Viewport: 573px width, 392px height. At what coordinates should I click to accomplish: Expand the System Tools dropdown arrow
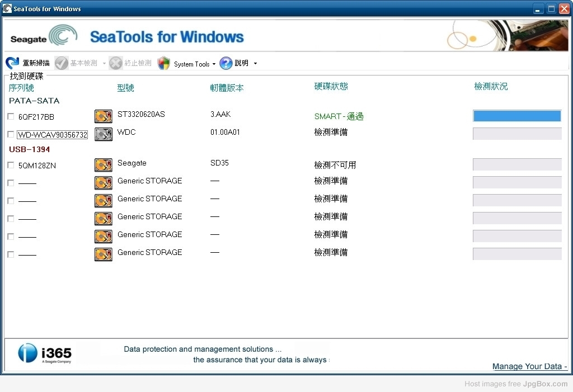pyautogui.click(x=214, y=64)
